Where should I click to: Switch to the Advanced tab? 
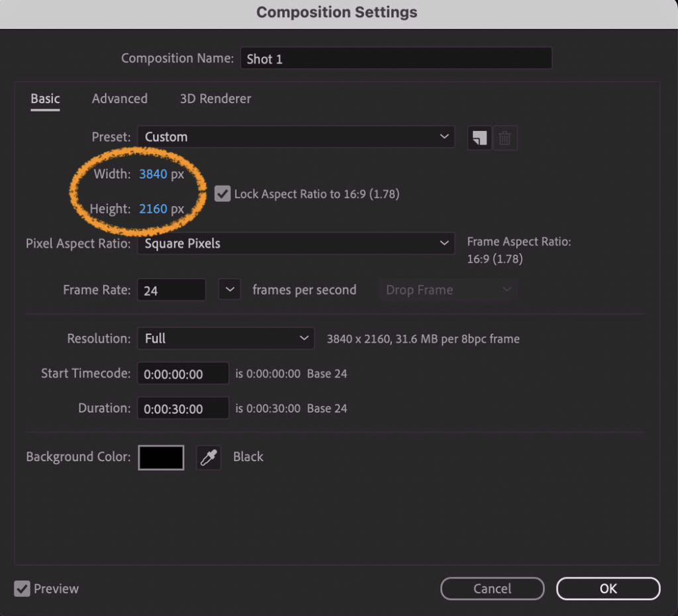pos(120,99)
